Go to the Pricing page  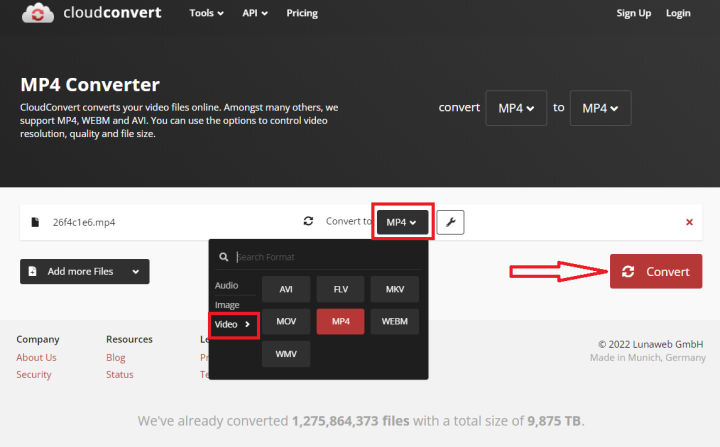(301, 14)
